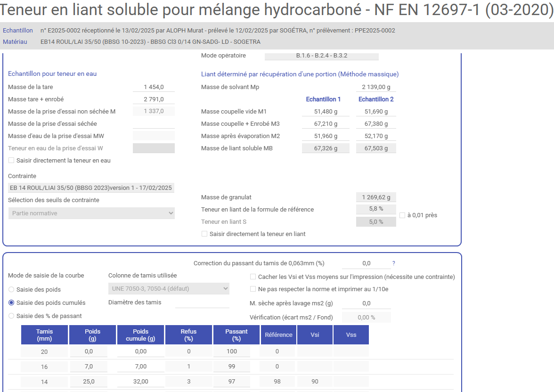The height and width of the screenshot is (392, 554).
Task: Click Echantillon 2 'Masse après évaporation M2' field
Action: tap(376, 136)
